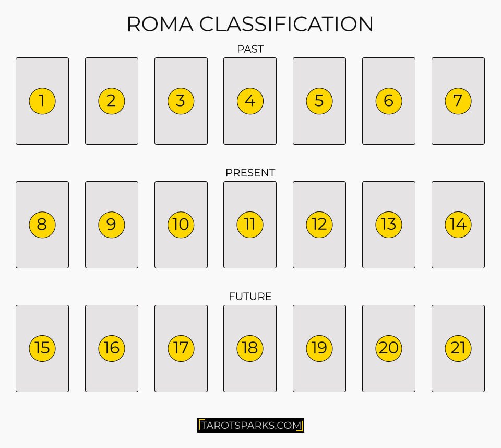
Task: Select the yellow circle numbered 9
Action: [x=112, y=225]
